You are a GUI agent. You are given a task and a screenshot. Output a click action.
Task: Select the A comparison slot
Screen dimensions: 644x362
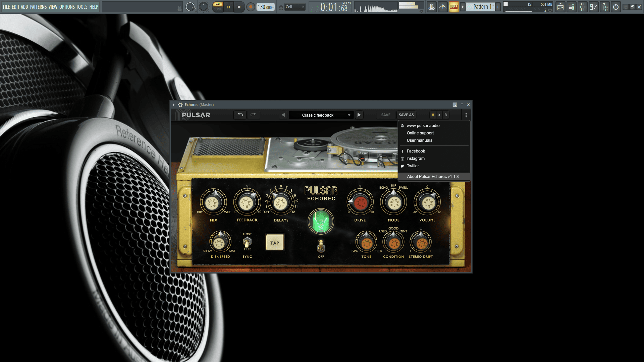coord(433,115)
